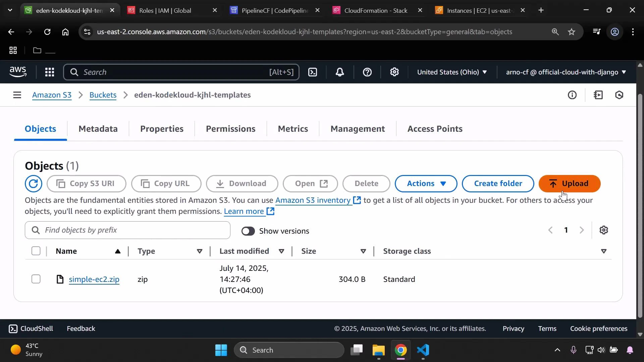Click the help question mark icon
This screenshot has height=362, width=644.
pos(368,72)
